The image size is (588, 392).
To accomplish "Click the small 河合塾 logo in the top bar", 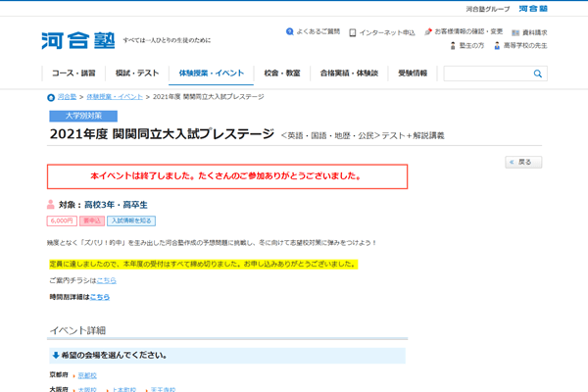I will pos(533,9).
